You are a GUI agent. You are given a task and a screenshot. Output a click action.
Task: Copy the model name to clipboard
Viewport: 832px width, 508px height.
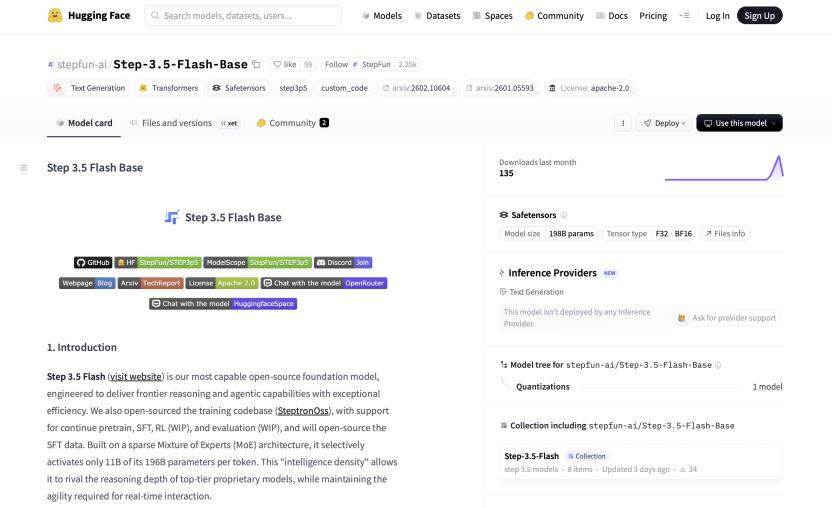256,64
